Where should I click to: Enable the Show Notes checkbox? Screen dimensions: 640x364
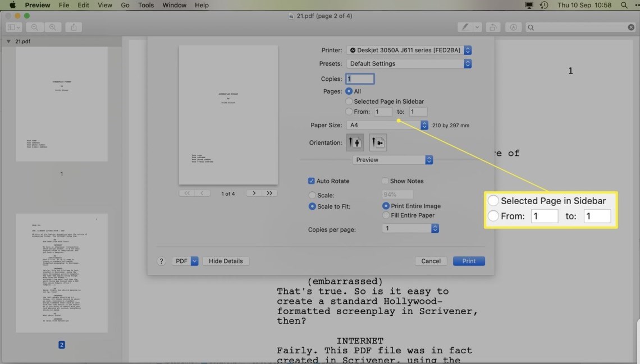[x=385, y=181]
